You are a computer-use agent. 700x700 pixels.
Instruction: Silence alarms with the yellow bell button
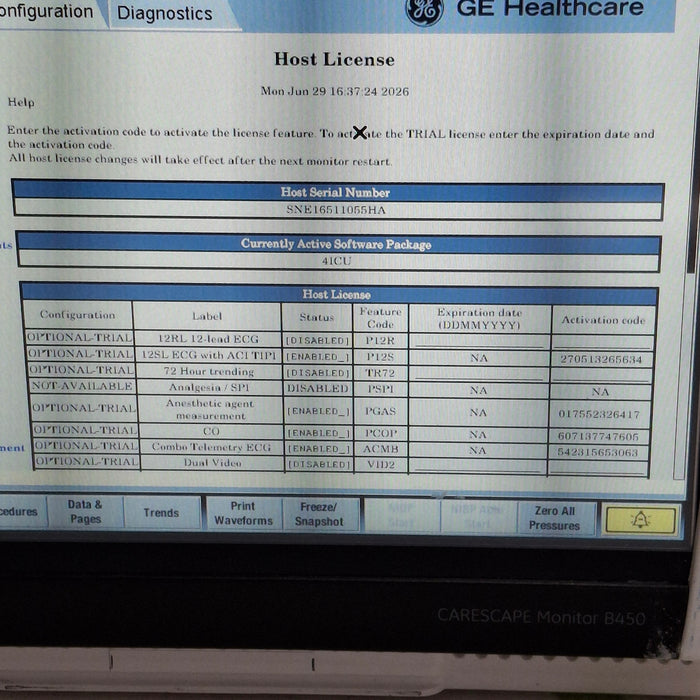[x=640, y=520]
